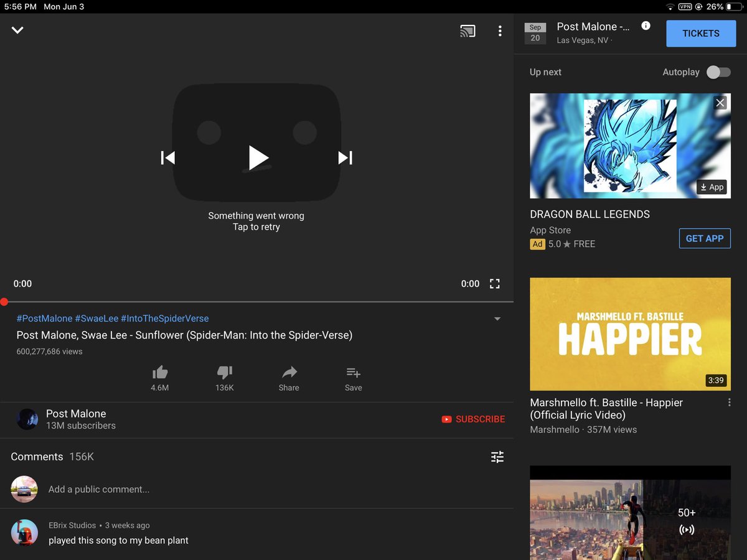Click the battery icon in status bar
The height and width of the screenshot is (560, 747).
point(733,7)
